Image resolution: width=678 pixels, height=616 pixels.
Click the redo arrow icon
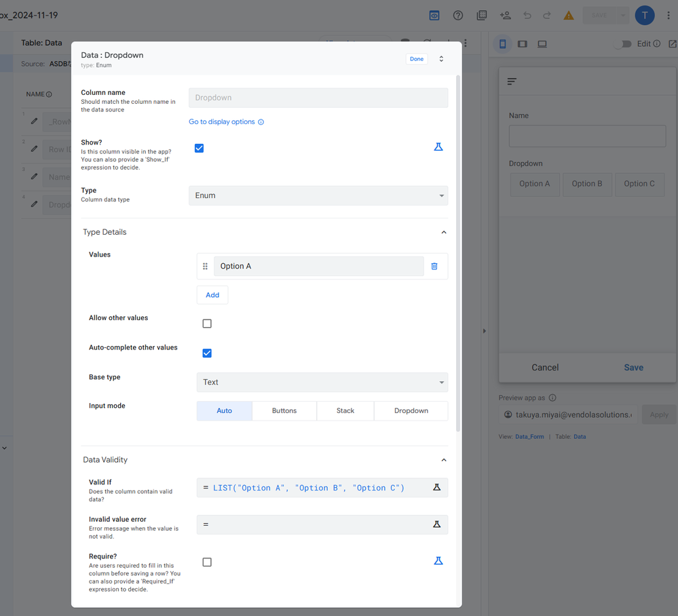(547, 16)
